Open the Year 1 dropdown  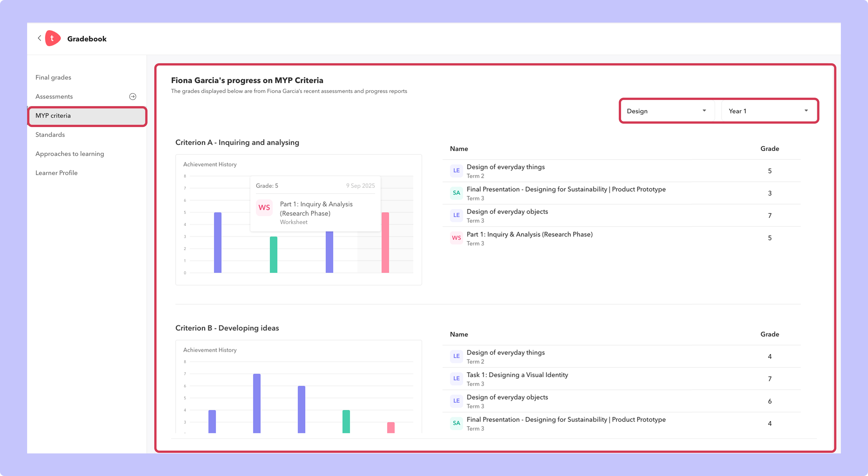pos(769,111)
